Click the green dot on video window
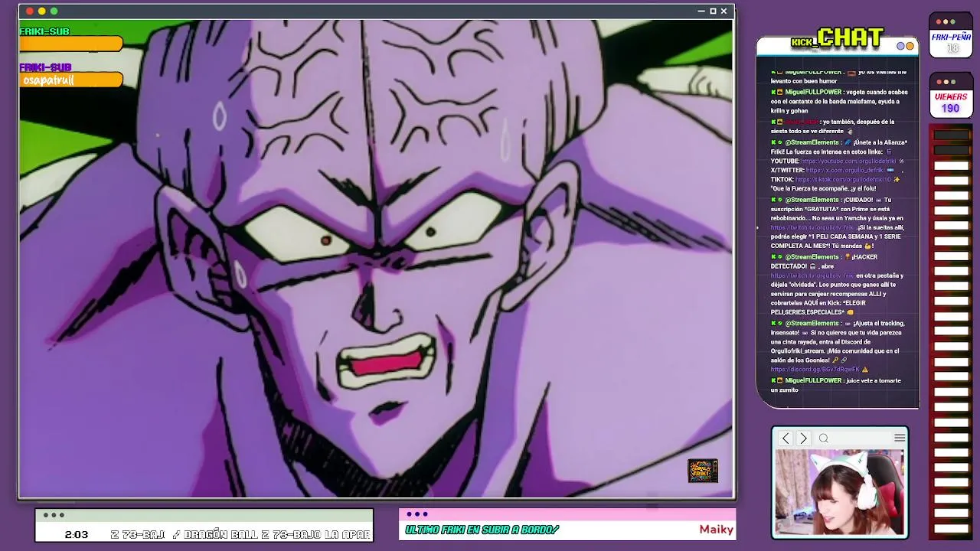Viewport: 980px width, 551px height. [54, 11]
